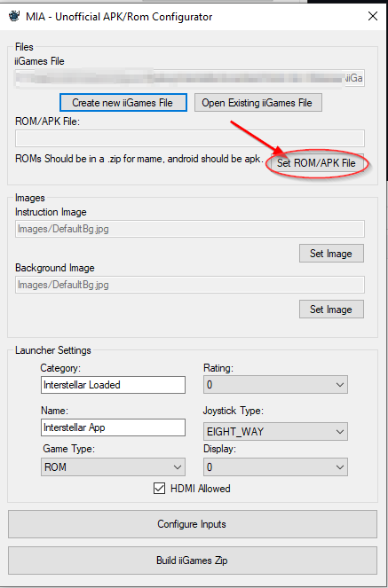The image size is (388, 588).
Task: Click the 'Category:' label
Action: pyautogui.click(x=60, y=368)
